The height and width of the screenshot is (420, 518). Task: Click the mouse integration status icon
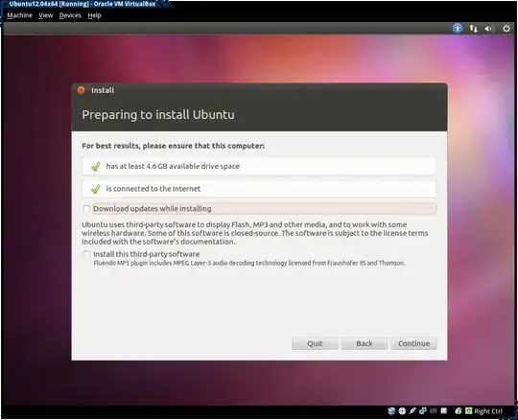point(459,411)
